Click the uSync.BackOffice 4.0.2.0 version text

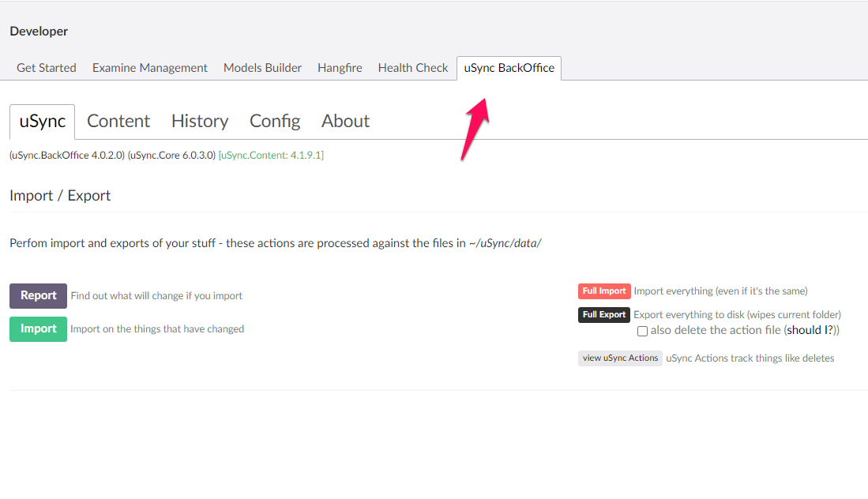click(67, 156)
